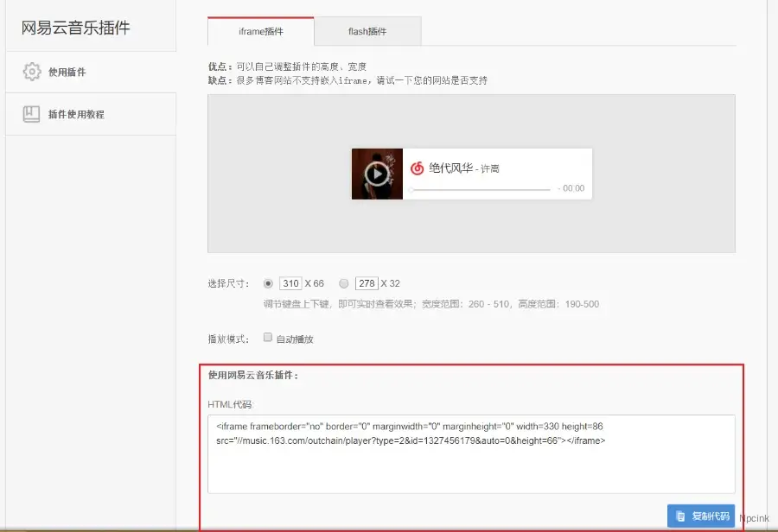Switch to the iframe插件 tab
778x532 pixels.
[x=260, y=31]
